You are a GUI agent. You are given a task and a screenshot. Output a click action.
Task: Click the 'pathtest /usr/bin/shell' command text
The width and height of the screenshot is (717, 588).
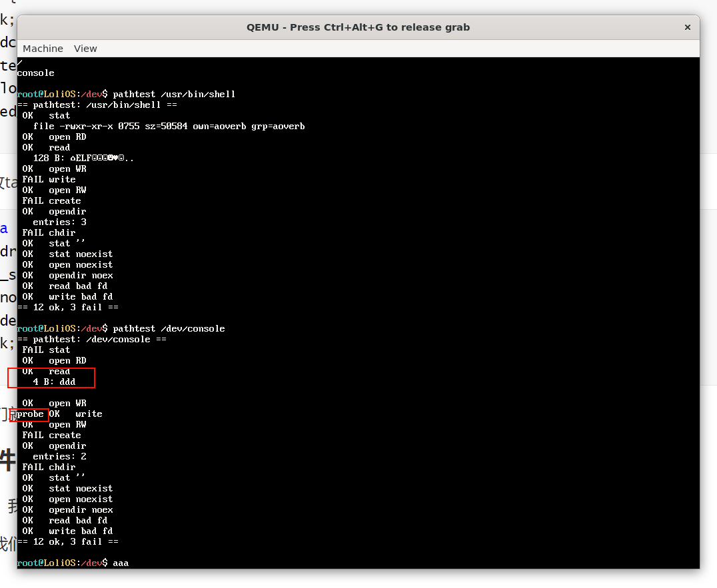click(x=174, y=95)
